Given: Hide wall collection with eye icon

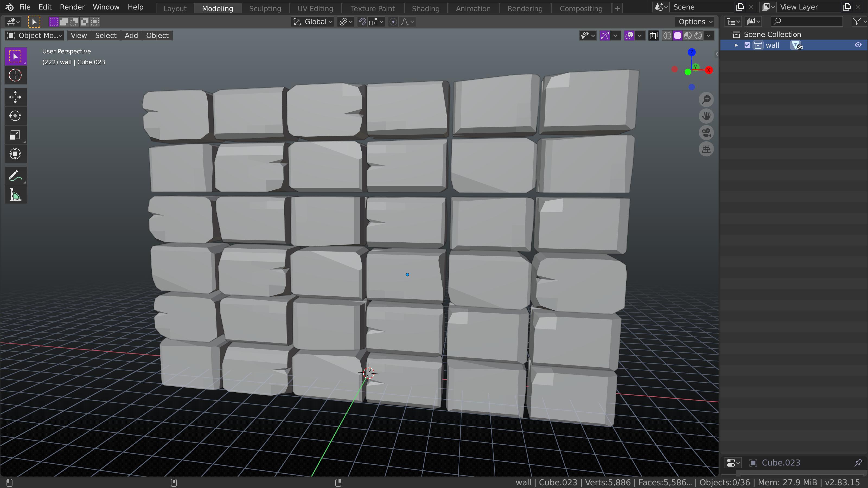Looking at the screenshot, I should [858, 45].
